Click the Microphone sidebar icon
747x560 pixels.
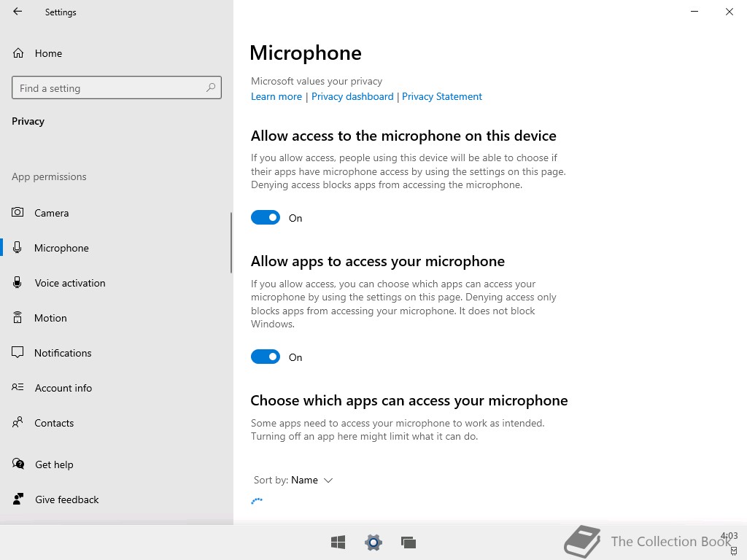[18, 248]
